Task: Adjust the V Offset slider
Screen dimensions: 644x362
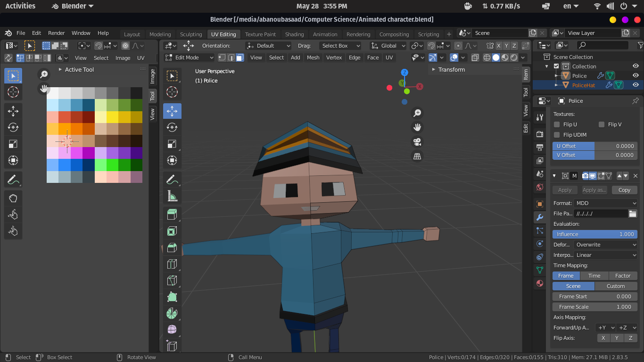Action: [x=595, y=155]
